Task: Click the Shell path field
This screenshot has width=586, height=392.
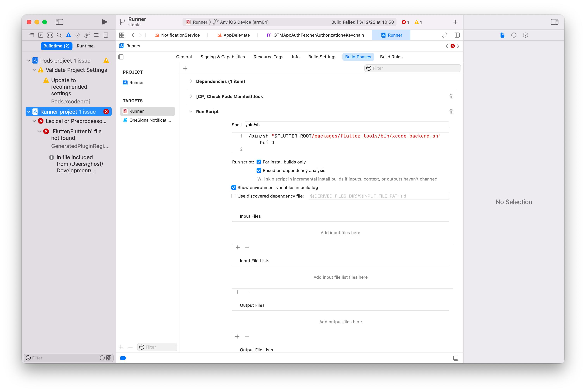Action: click(x=347, y=125)
